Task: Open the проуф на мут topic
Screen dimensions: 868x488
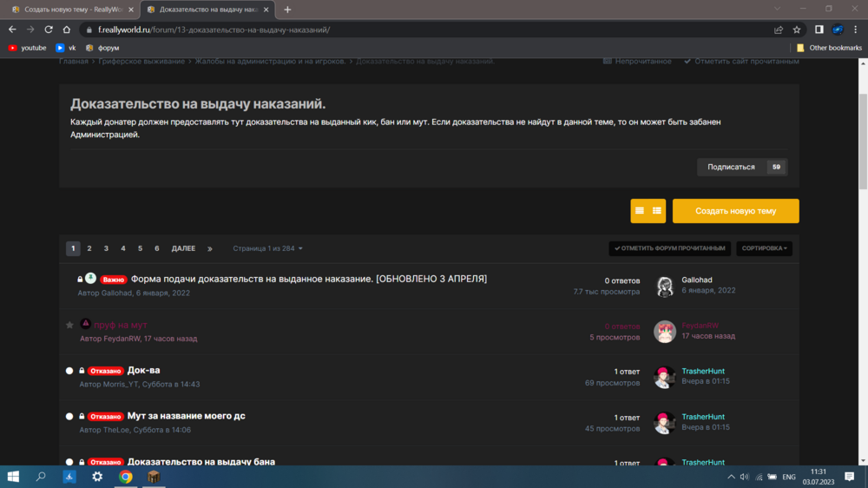Action: [120, 325]
